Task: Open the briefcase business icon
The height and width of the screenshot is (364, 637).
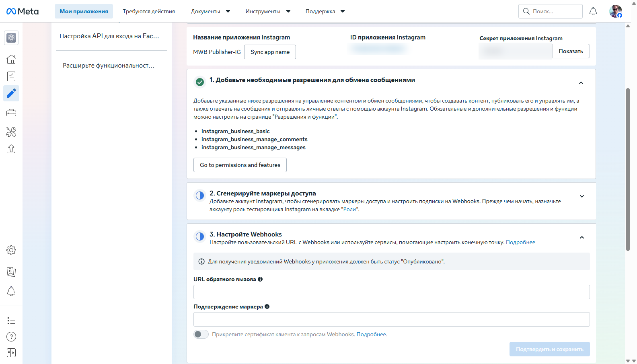Action: pyautogui.click(x=11, y=113)
